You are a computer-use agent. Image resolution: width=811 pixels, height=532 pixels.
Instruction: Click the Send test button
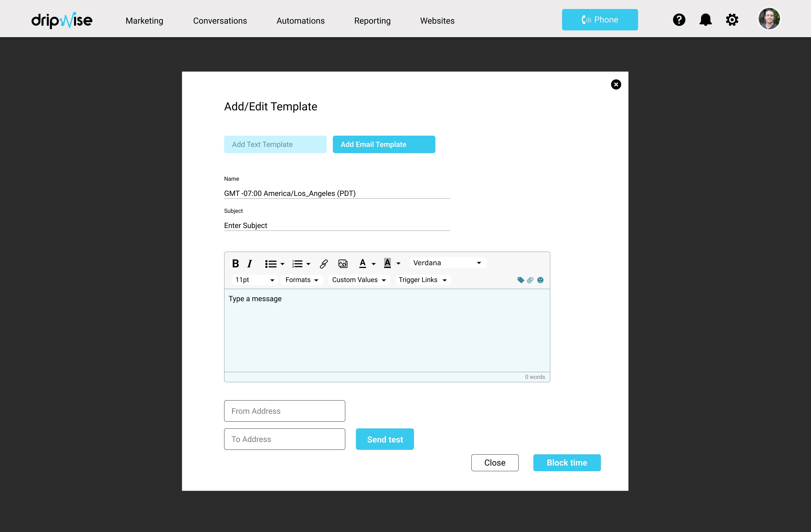coord(385,439)
